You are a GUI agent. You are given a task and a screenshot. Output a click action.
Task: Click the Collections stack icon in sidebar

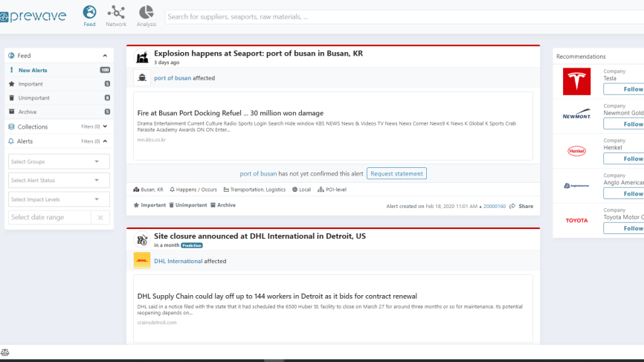click(11, 127)
